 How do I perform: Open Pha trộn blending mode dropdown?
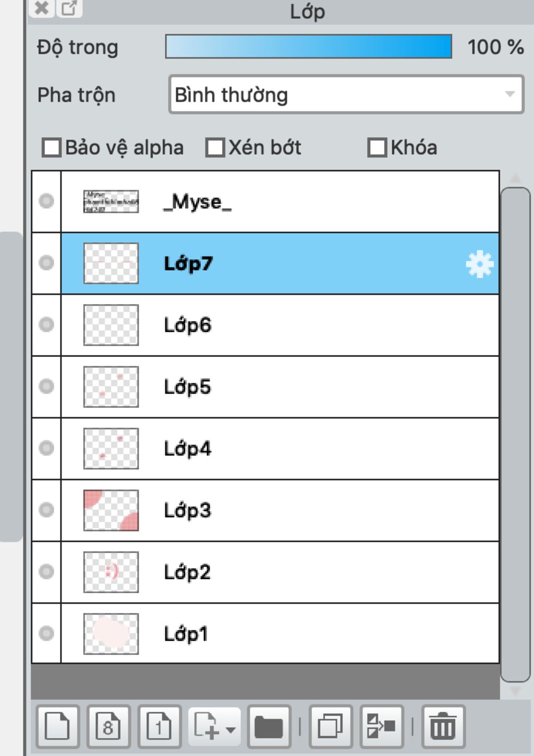pyautogui.click(x=346, y=94)
